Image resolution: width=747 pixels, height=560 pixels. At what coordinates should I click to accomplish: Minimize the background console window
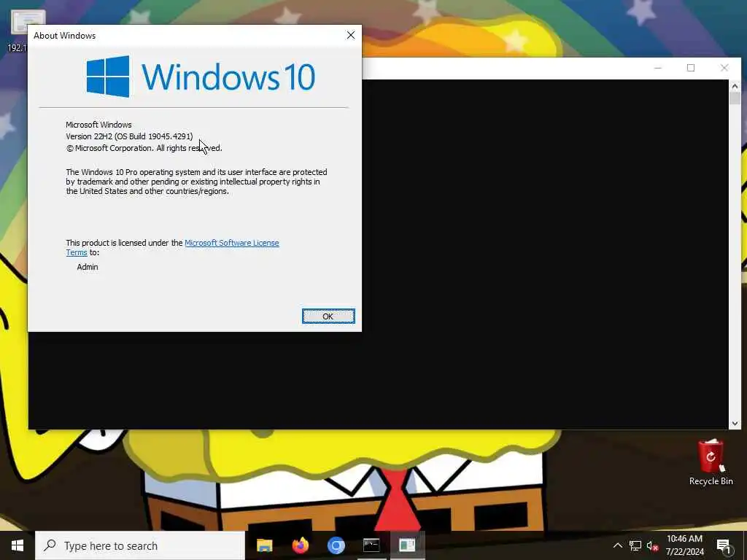[658, 68]
